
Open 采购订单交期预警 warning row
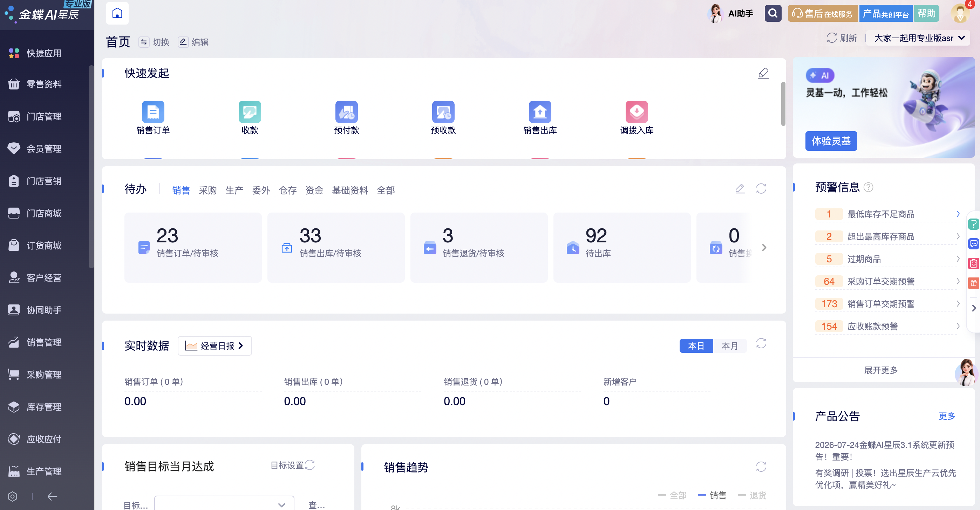click(887, 281)
